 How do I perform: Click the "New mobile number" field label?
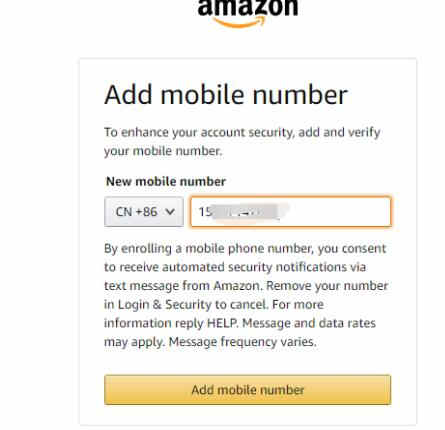point(166,182)
